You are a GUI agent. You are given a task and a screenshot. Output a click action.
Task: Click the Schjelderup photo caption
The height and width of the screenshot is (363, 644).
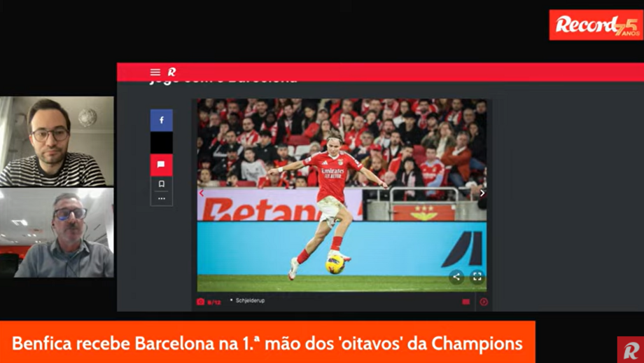pyautogui.click(x=250, y=301)
